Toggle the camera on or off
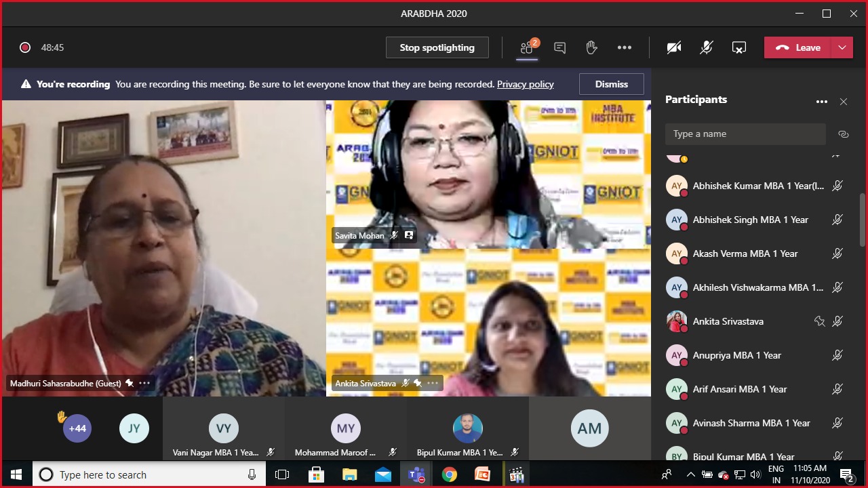Screen dimensions: 868x488 pyautogui.click(x=674, y=47)
